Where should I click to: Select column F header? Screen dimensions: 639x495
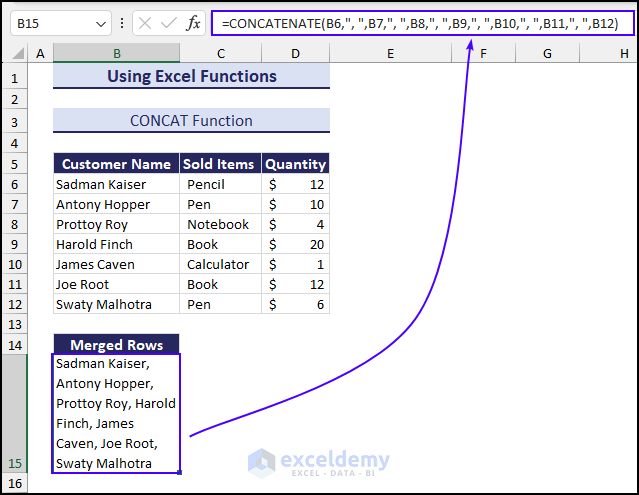(x=482, y=53)
